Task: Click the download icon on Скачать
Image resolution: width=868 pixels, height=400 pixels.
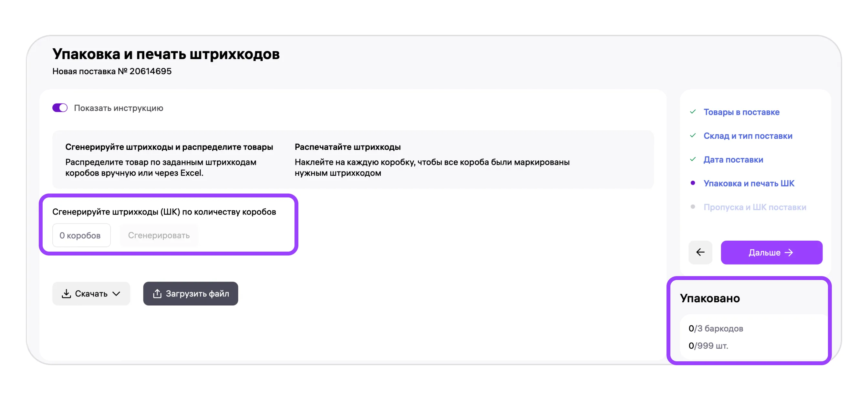Action: pyautogui.click(x=67, y=294)
